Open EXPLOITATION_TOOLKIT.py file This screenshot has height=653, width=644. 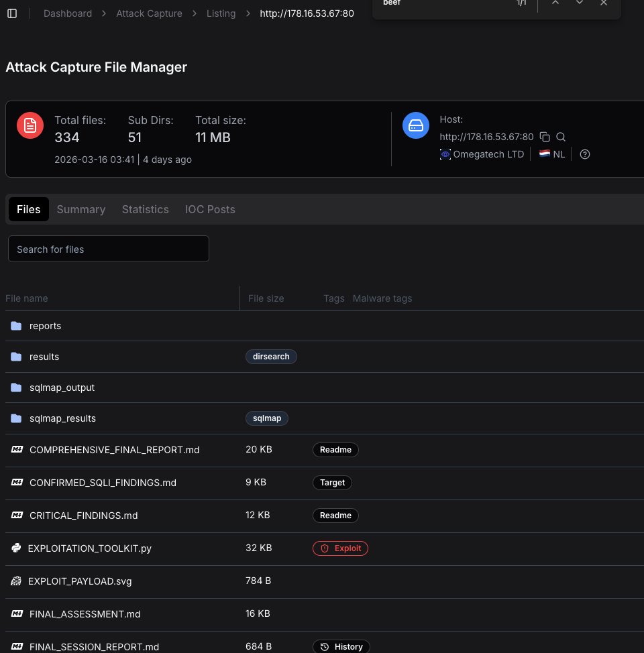(90, 548)
